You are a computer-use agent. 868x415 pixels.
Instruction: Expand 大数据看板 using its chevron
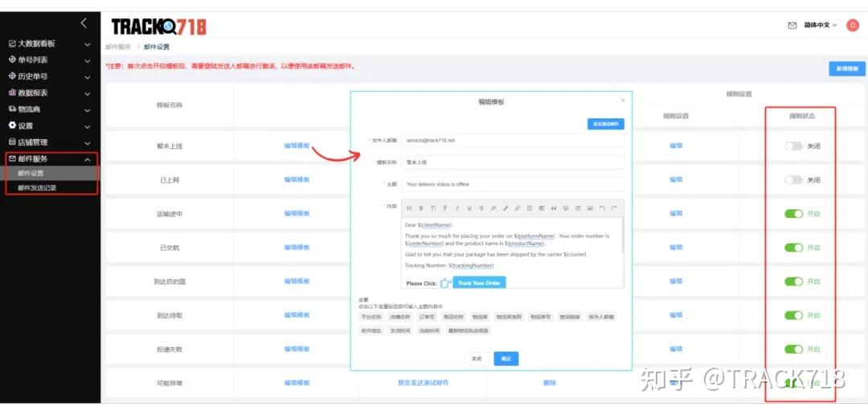click(88, 44)
